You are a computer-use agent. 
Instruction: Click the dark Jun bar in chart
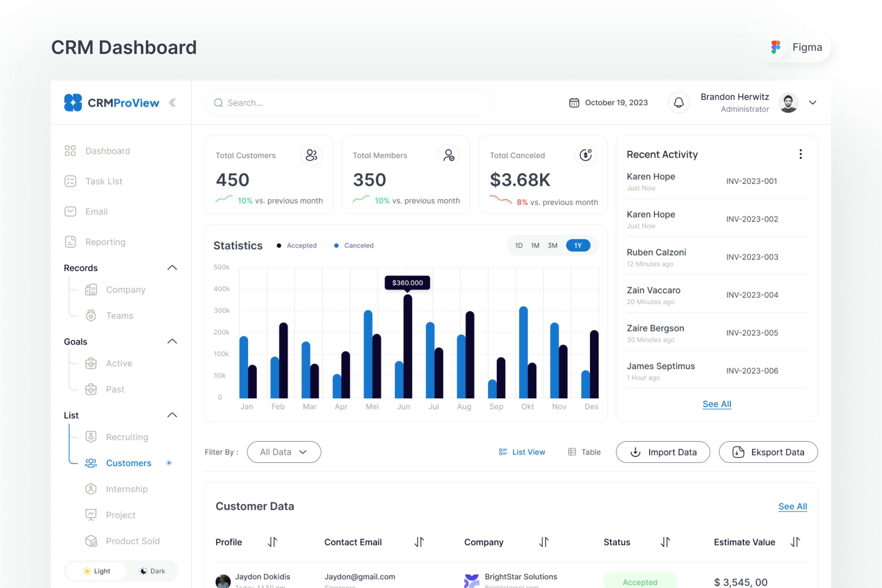click(408, 346)
